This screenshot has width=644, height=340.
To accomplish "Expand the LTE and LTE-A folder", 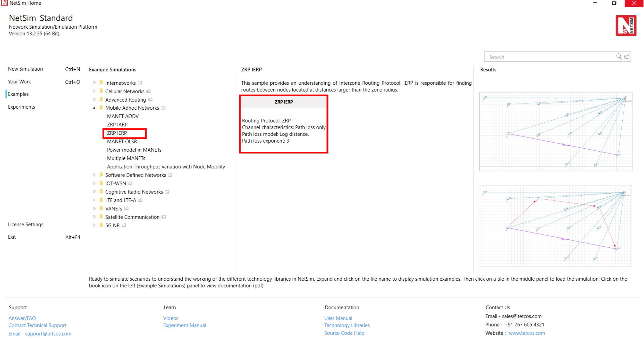I will click(x=95, y=200).
